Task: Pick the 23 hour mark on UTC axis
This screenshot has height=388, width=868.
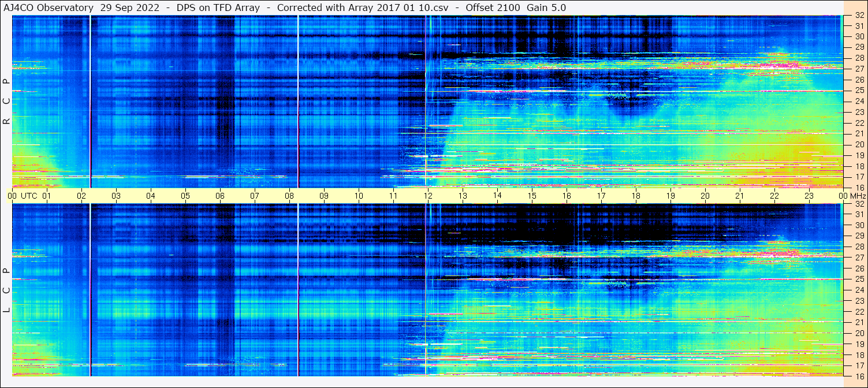Action: click(809, 196)
